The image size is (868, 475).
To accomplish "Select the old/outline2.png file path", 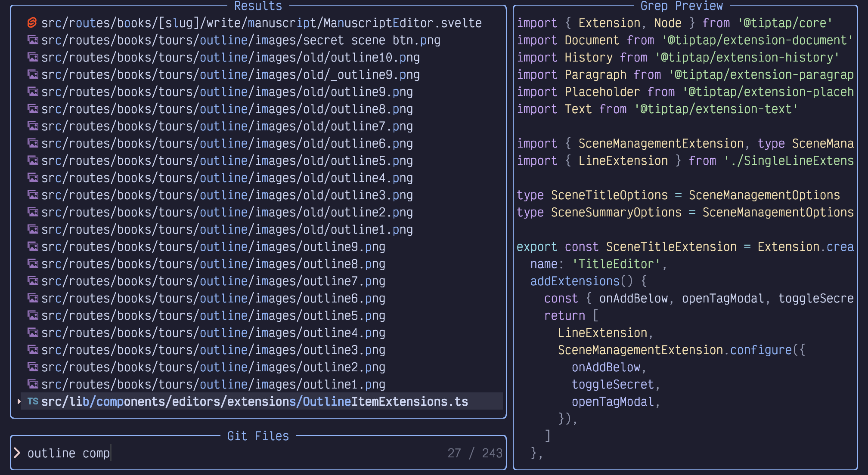I will [x=227, y=212].
